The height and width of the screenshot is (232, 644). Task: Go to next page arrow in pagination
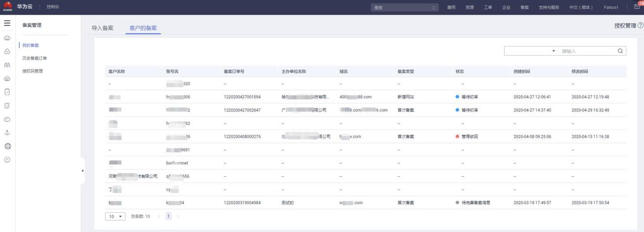point(178,216)
